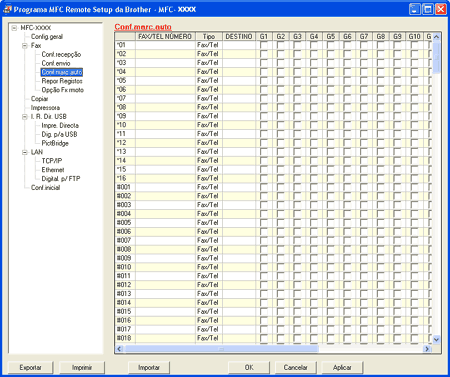Click the DESTINO column header
The width and height of the screenshot is (450, 377).
pyautogui.click(x=239, y=37)
